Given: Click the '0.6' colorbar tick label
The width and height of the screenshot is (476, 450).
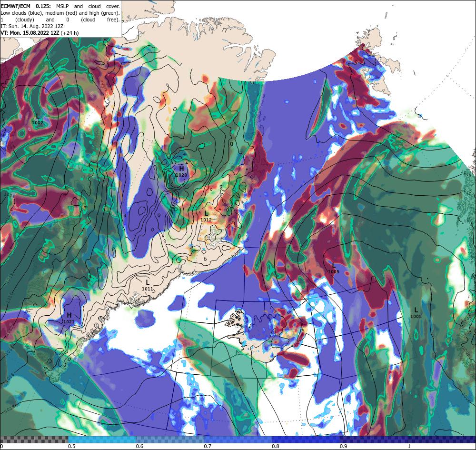Looking at the screenshot, I should pyautogui.click(x=139, y=446).
